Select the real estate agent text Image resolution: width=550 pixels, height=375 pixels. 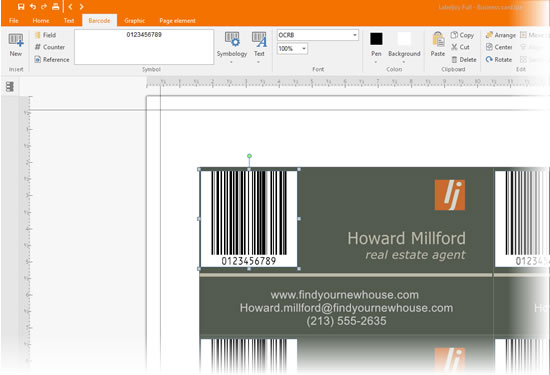[x=415, y=255]
